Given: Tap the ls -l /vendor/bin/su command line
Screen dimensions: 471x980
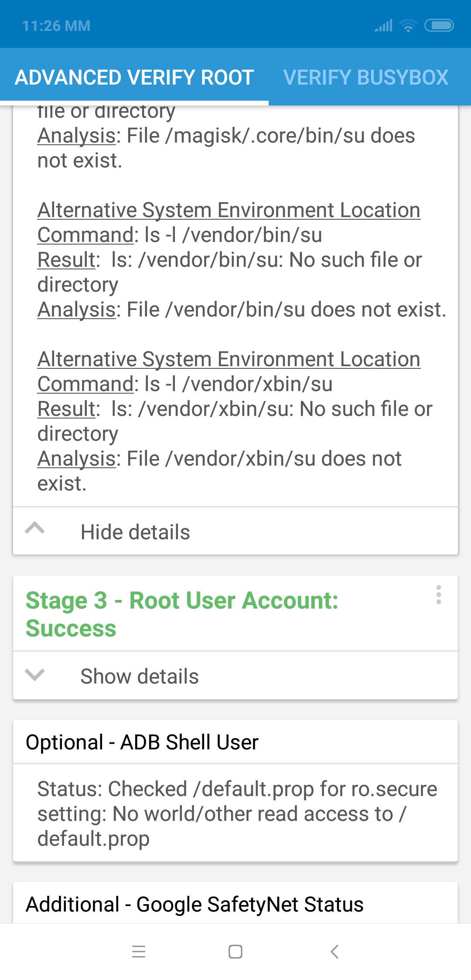Looking at the screenshot, I should [x=180, y=235].
